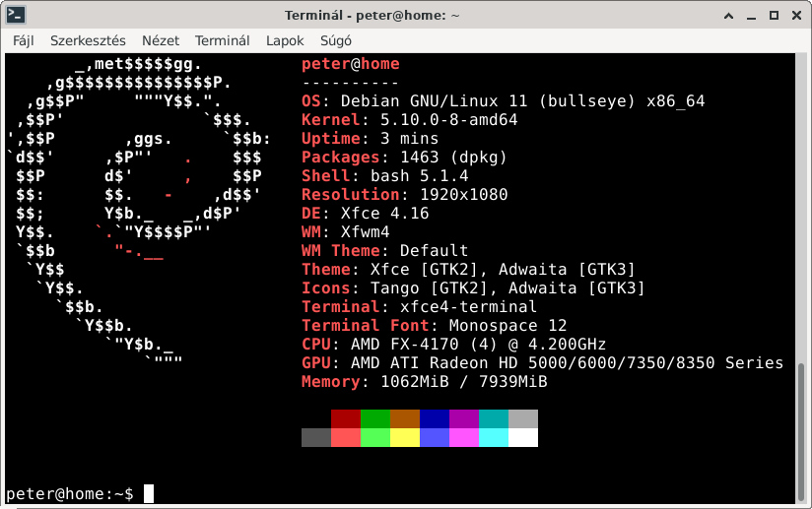Click the teal color block
The image size is (812, 509).
[x=493, y=419]
